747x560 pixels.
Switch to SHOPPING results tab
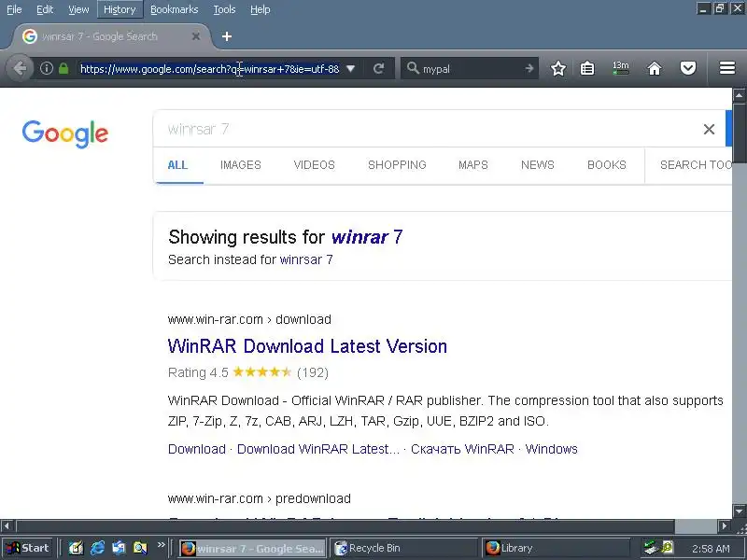point(397,165)
